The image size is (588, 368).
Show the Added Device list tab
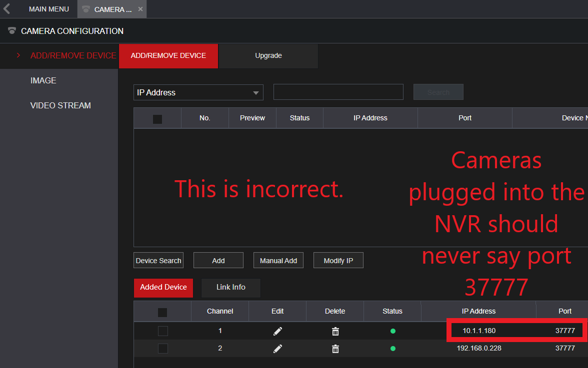[163, 288]
